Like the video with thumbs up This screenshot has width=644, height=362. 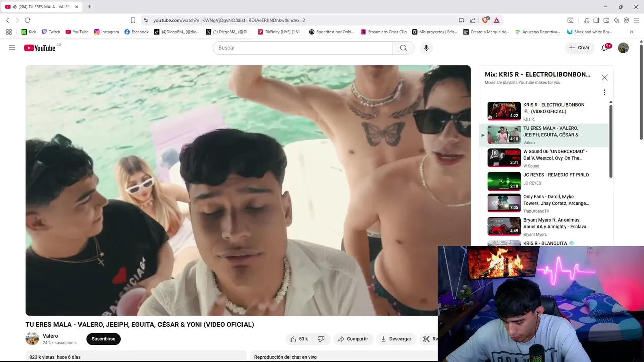(x=299, y=339)
